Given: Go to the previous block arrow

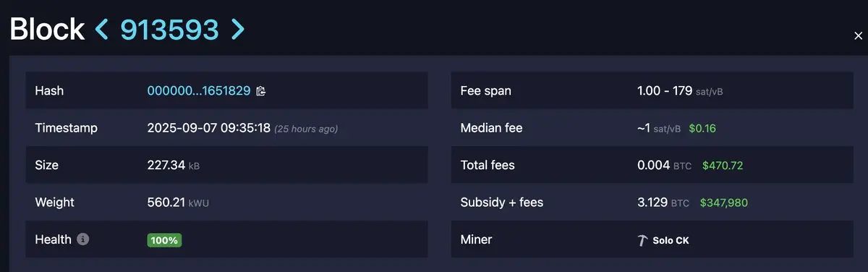Looking at the screenshot, I should pyautogui.click(x=102, y=29).
